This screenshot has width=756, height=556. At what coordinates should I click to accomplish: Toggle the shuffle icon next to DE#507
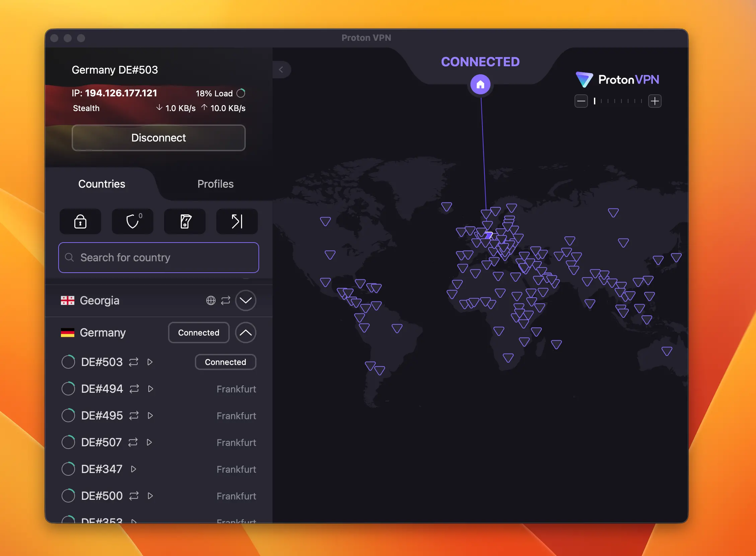coord(133,442)
